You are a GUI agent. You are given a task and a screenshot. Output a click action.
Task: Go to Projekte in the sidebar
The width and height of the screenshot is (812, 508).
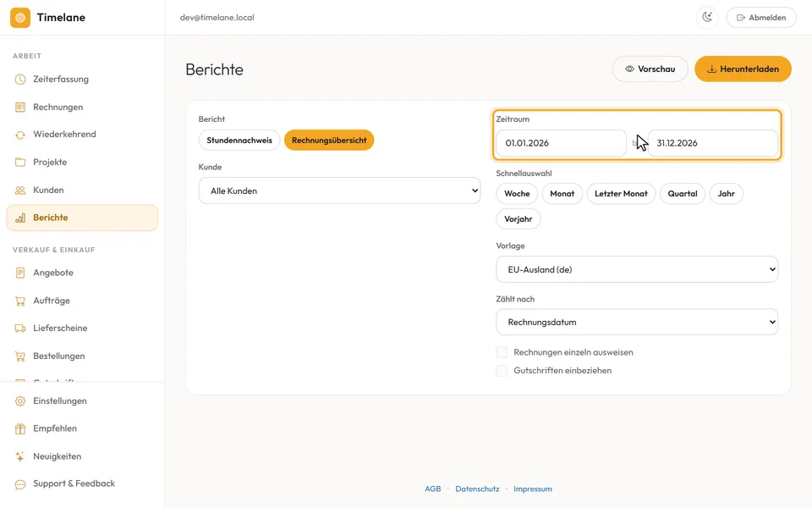point(82,163)
